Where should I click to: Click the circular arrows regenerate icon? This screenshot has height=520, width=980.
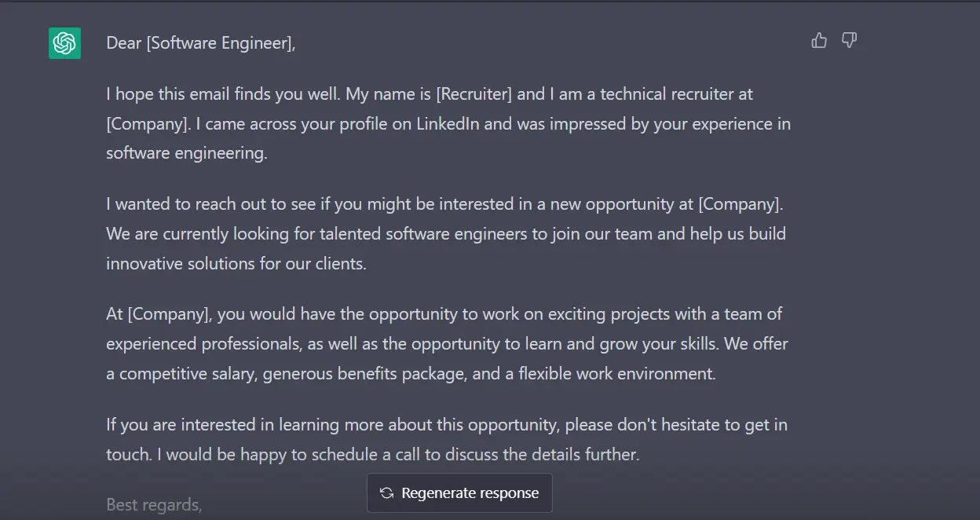pyautogui.click(x=386, y=493)
